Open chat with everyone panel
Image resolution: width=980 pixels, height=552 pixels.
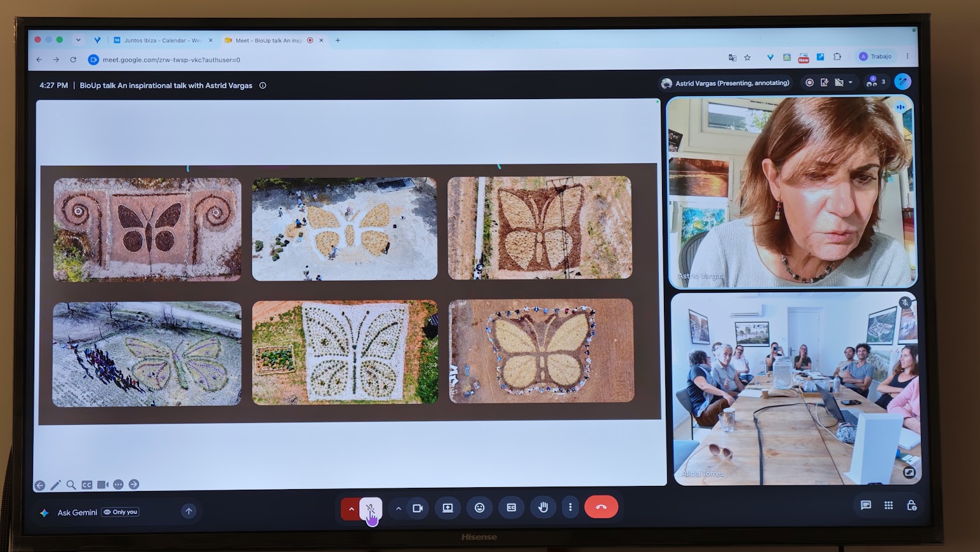(x=866, y=505)
